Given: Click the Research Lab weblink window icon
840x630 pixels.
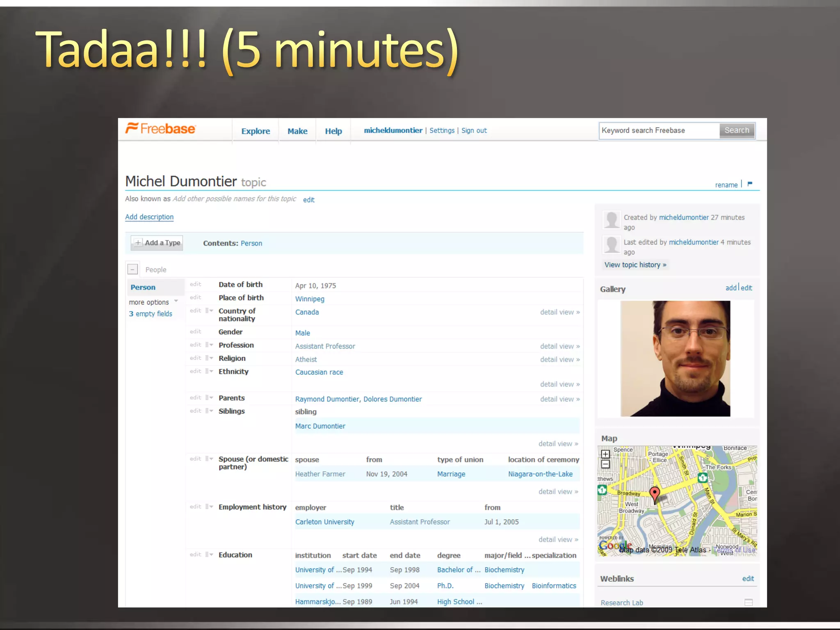Looking at the screenshot, I should click(749, 602).
